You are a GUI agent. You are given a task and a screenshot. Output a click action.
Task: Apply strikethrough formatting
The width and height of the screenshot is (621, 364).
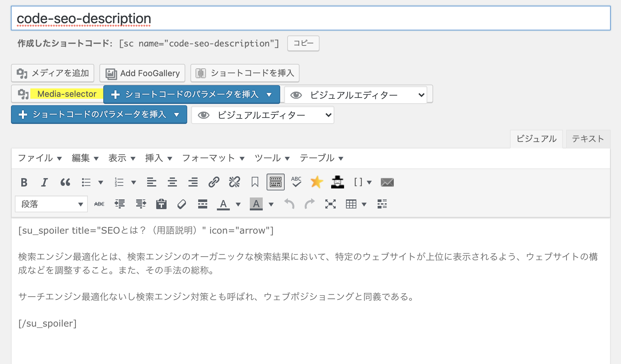click(x=99, y=204)
